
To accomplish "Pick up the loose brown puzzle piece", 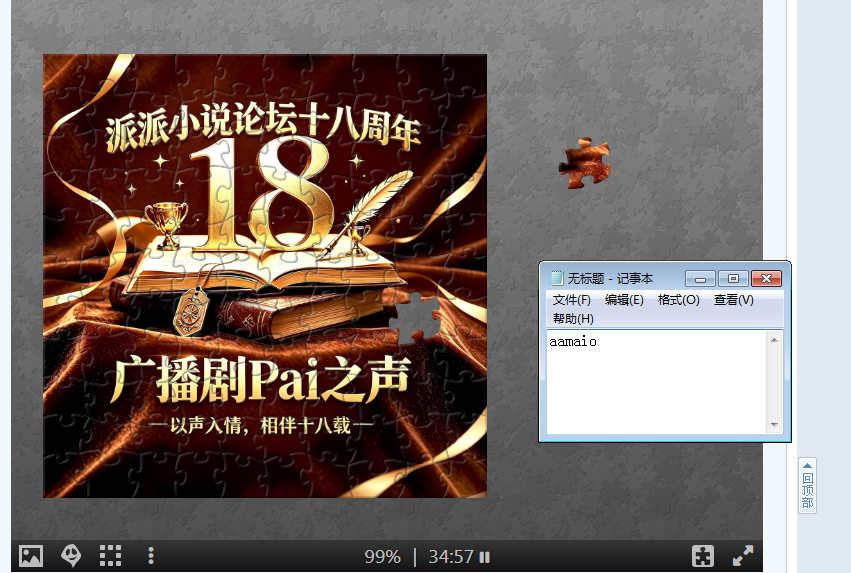I will 585,164.
